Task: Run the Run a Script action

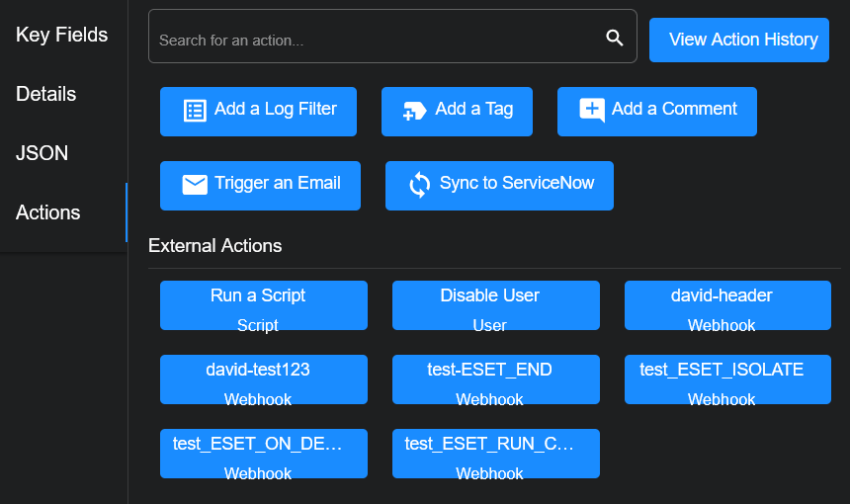Action: [263, 305]
